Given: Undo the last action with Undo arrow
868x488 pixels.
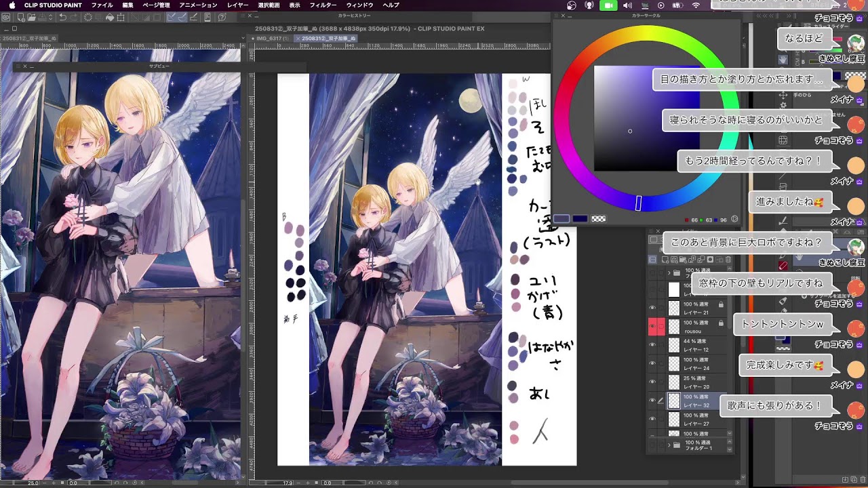Looking at the screenshot, I should coord(62,17).
